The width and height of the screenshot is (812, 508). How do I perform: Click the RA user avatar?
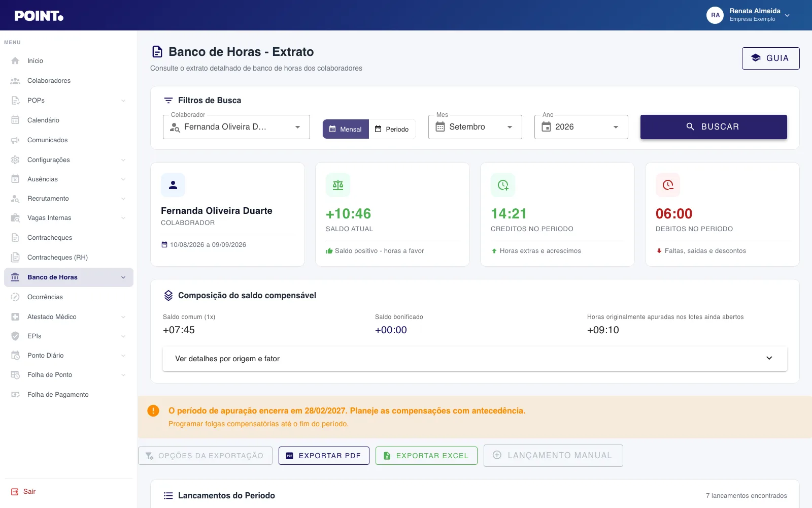tap(715, 15)
